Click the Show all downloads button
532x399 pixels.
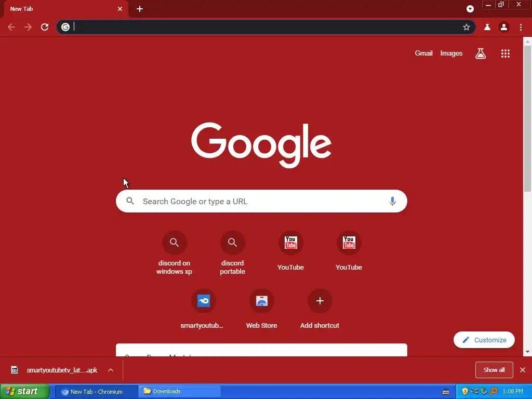pyautogui.click(x=494, y=370)
